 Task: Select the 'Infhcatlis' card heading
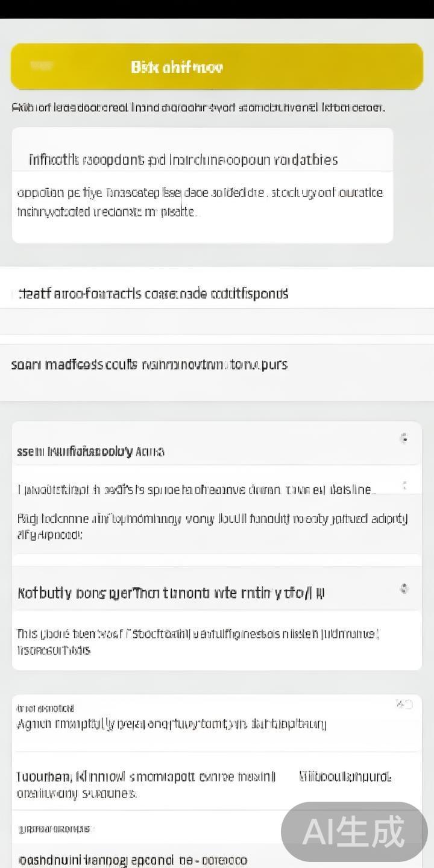183,160
